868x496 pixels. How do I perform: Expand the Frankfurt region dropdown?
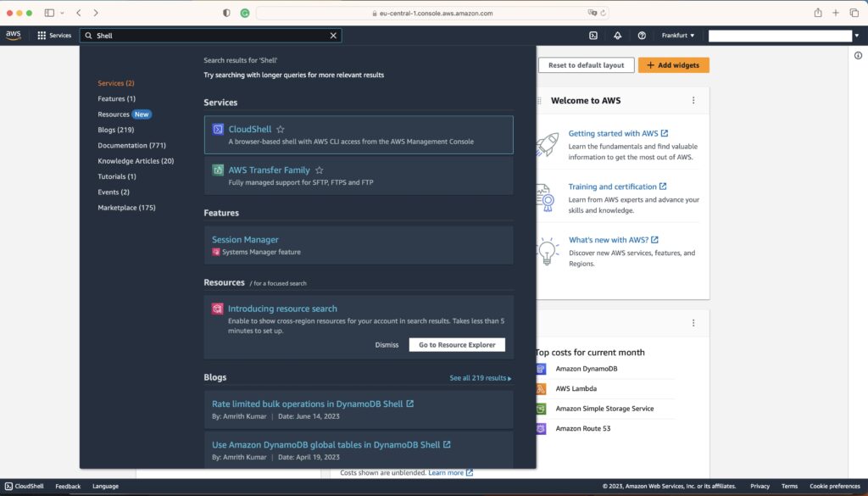pyautogui.click(x=677, y=36)
